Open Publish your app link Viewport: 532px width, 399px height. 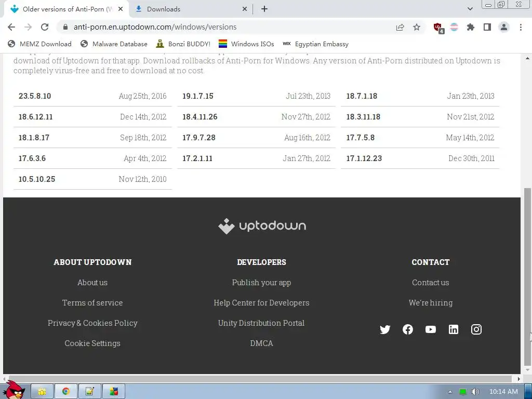pyautogui.click(x=262, y=283)
